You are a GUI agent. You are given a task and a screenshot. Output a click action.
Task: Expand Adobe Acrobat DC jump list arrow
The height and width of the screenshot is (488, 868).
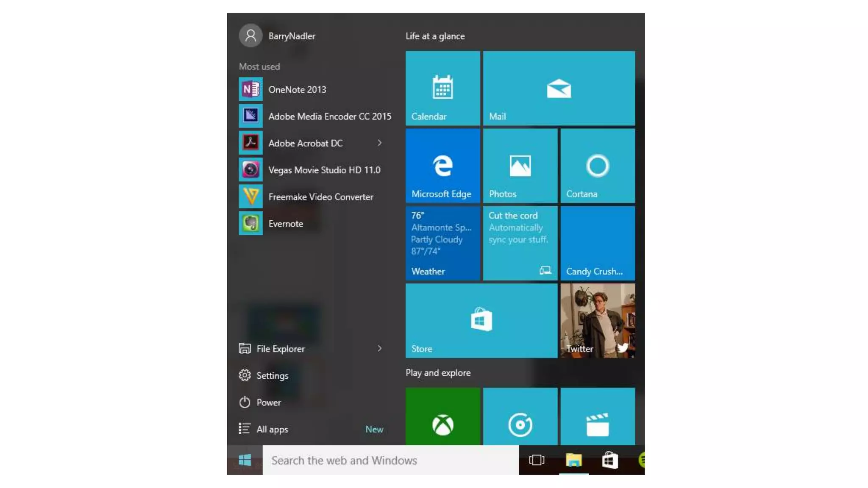pyautogui.click(x=380, y=143)
